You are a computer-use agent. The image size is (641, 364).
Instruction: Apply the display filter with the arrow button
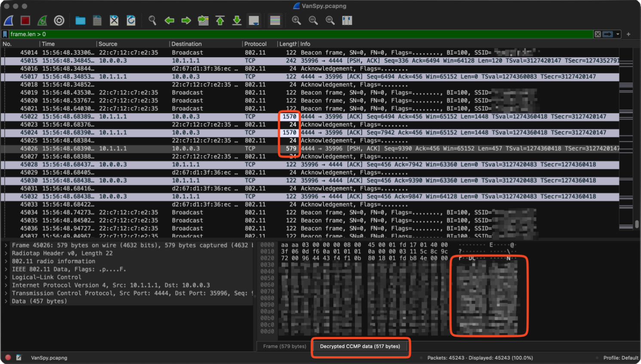coord(607,34)
